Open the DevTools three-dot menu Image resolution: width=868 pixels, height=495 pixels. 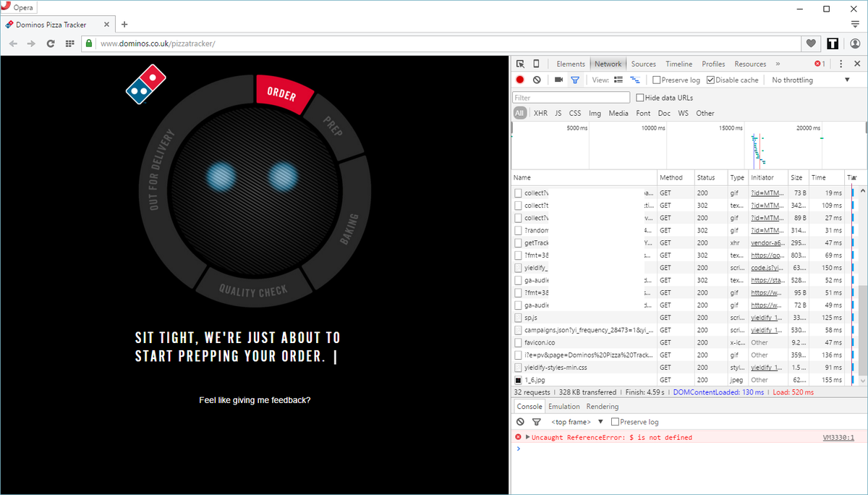[841, 64]
